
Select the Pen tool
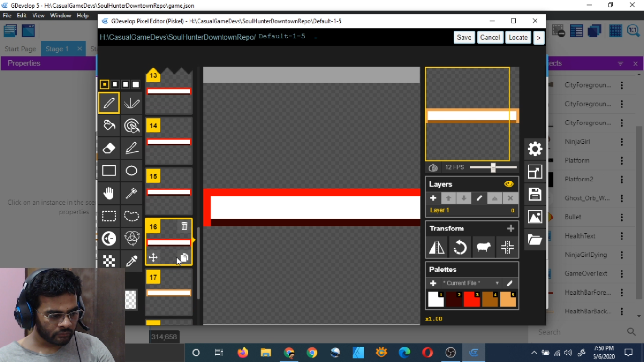[109, 103]
